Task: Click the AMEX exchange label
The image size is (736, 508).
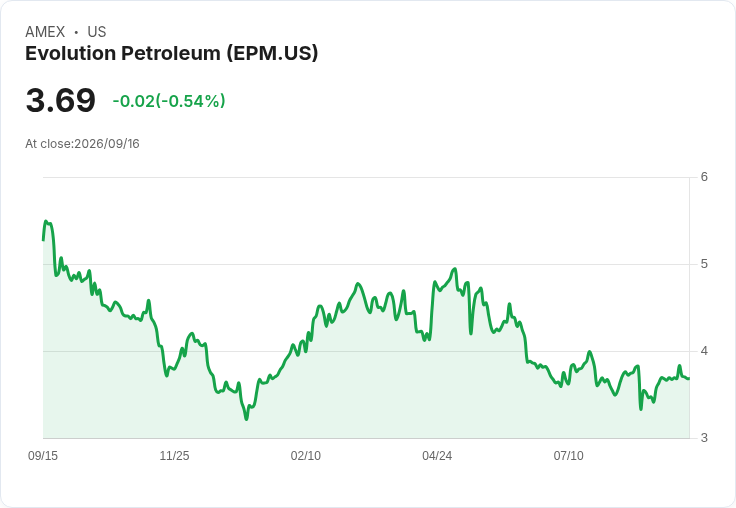Action: coord(45,32)
